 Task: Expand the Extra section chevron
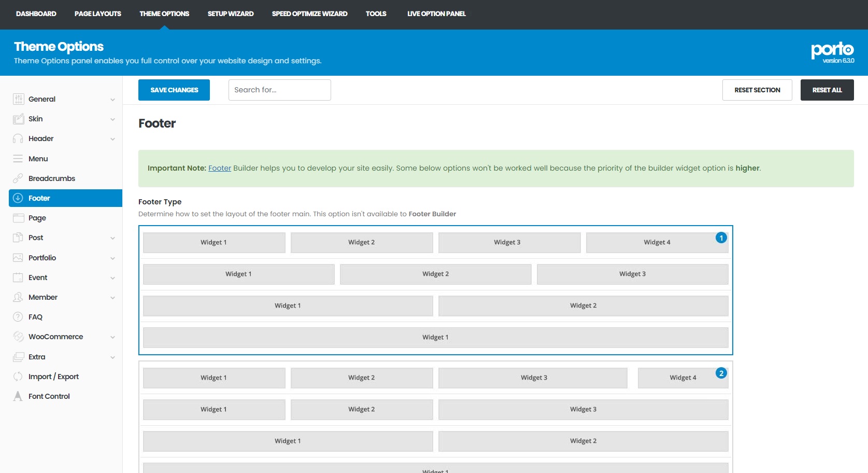point(112,357)
